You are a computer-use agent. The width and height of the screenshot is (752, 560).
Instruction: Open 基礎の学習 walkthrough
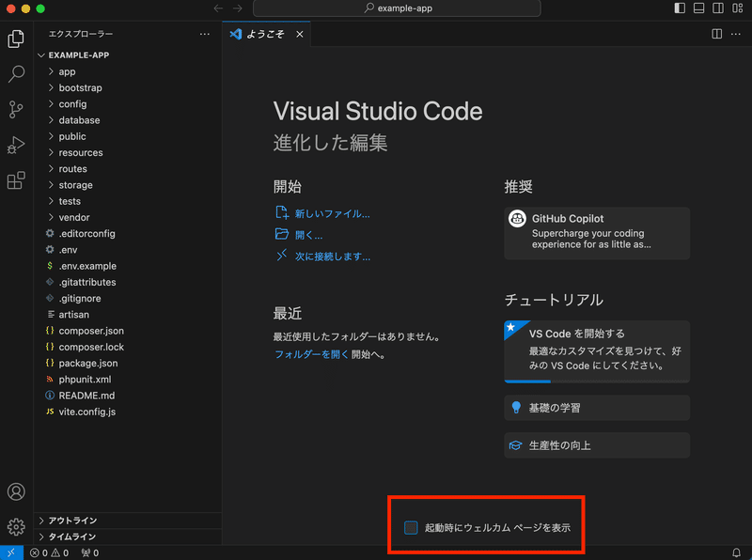[x=597, y=408]
